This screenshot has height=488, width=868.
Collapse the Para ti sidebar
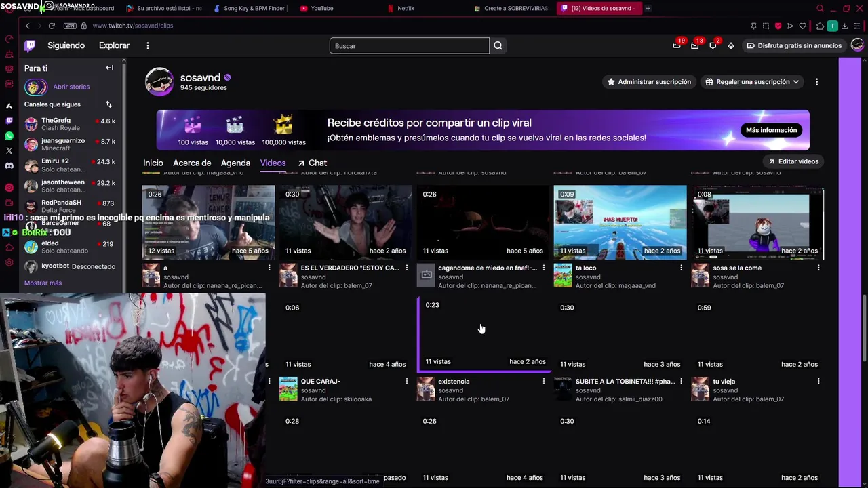pyautogui.click(x=109, y=68)
